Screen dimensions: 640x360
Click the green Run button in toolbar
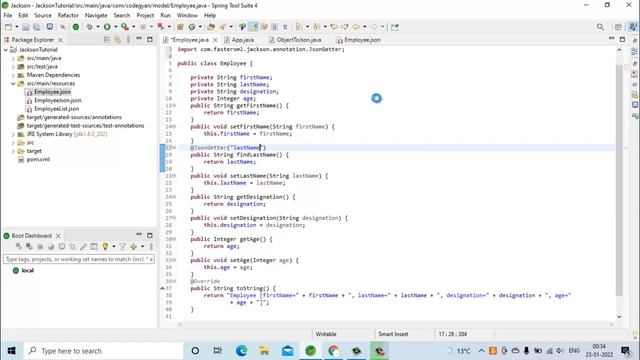tap(107, 27)
